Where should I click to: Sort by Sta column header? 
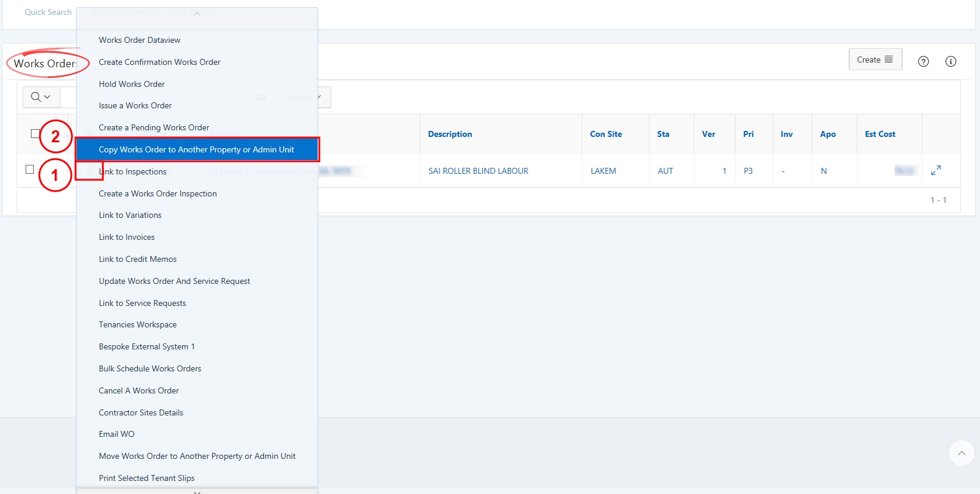point(663,134)
